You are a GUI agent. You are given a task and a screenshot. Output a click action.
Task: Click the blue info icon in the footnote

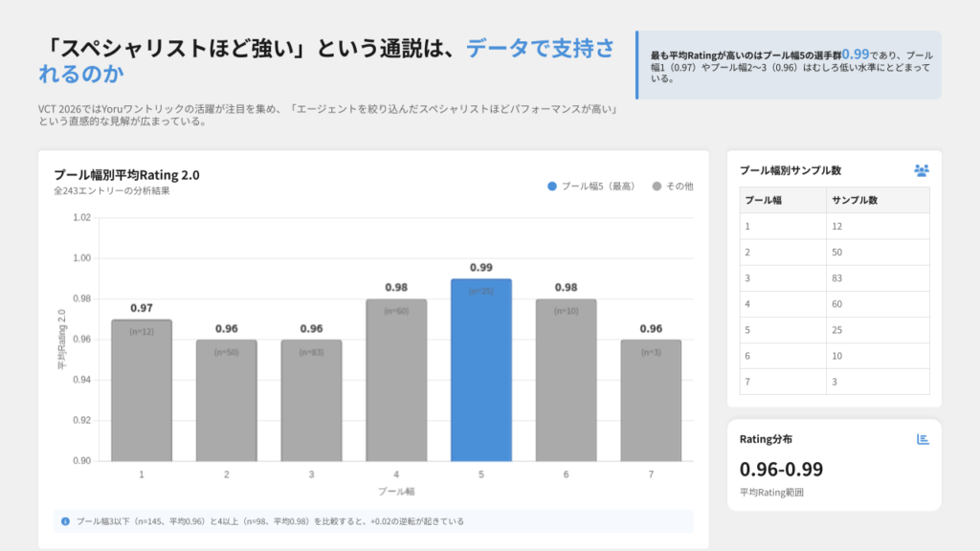click(65, 521)
